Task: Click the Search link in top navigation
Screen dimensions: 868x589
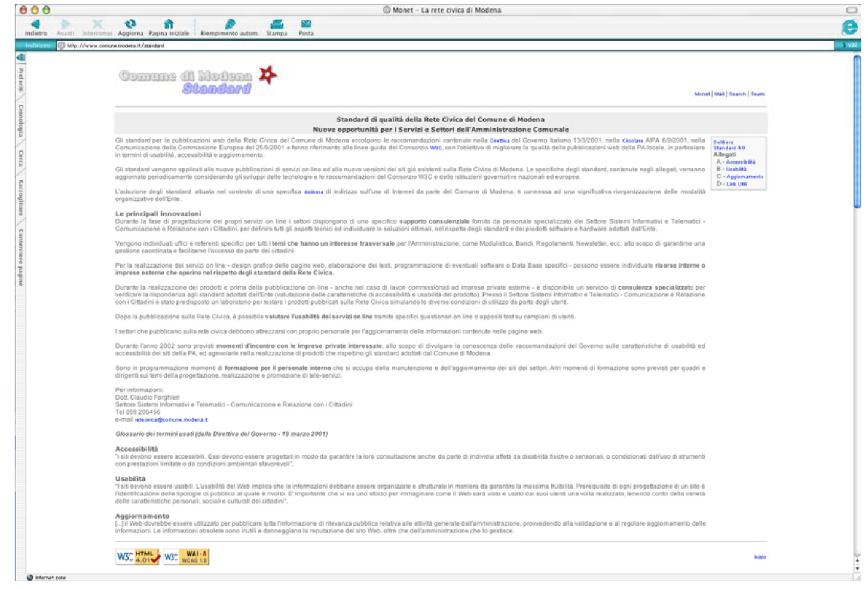Action: pyautogui.click(x=737, y=94)
